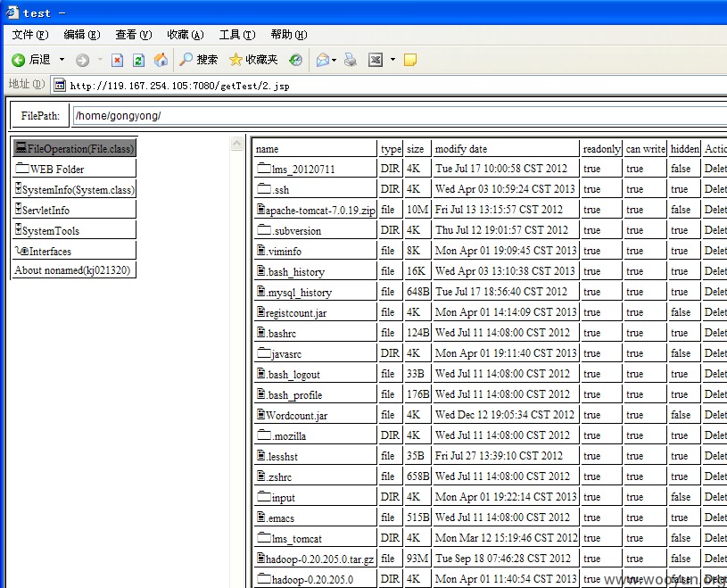This screenshot has height=588, width=727.
Task: Click the .viminfo file icon
Action: (261, 250)
